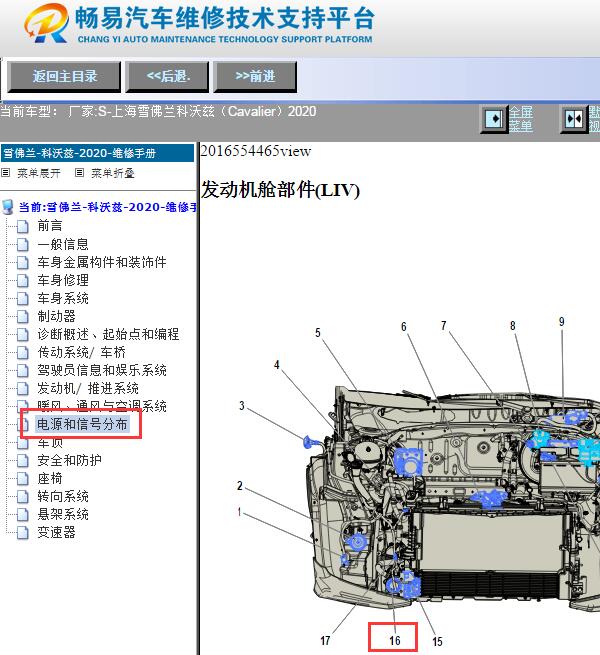Click callout number 17 in diagram

[325, 640]
